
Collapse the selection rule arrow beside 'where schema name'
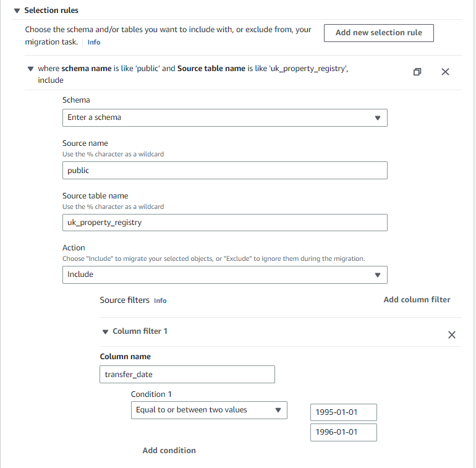(x=30, y=69)
